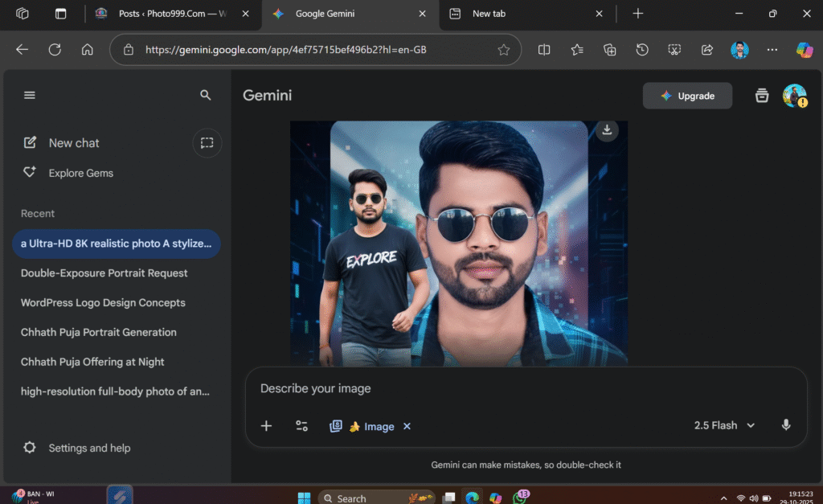Open the Google account avatar
The width and height of the screenshot is (823, 504).
(x=794, y=95)
